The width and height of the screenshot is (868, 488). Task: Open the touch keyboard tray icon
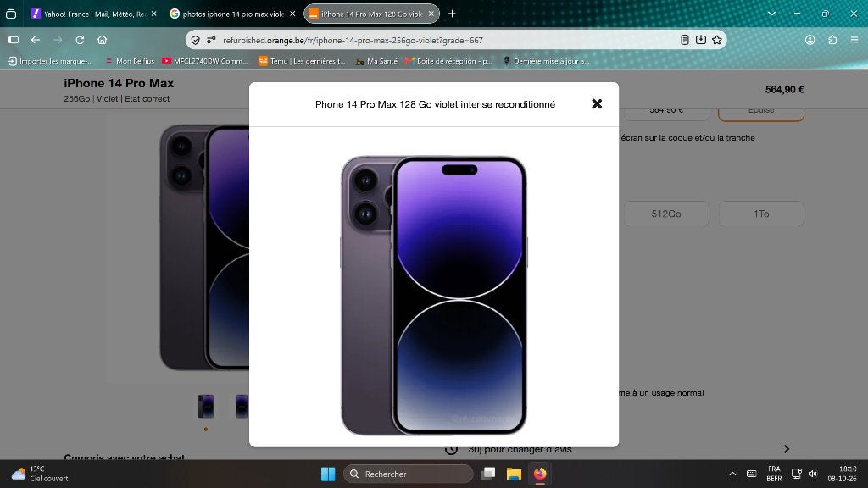[751, 474]
